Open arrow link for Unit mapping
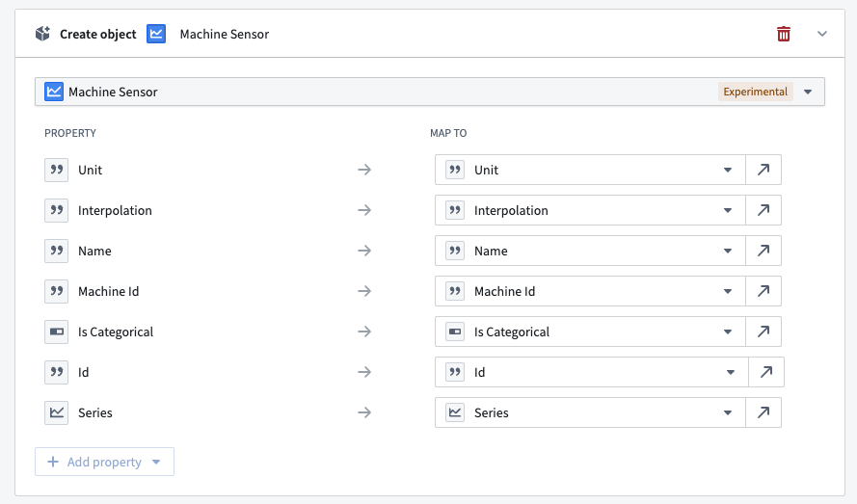The width and height of the screenshot is (857, 504). (x=763, y=170)
